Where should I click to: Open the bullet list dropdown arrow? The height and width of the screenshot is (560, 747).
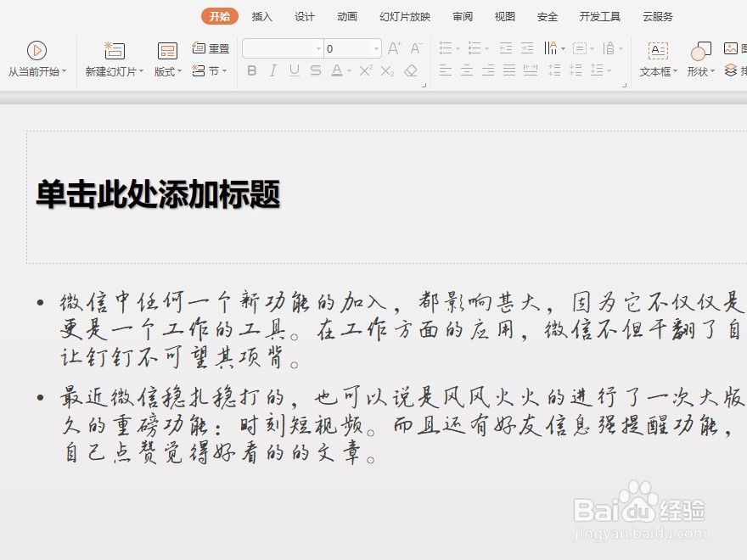point(458,48)
